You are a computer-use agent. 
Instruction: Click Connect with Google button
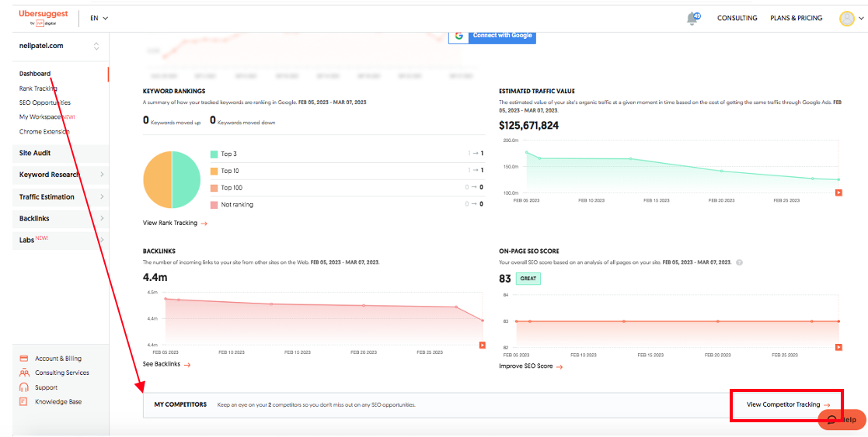pyautogui.click(x=492, y=36)
